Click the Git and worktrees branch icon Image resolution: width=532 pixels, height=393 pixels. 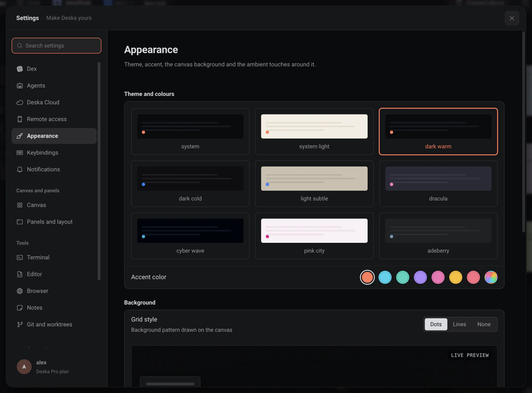tap(20, 325)
